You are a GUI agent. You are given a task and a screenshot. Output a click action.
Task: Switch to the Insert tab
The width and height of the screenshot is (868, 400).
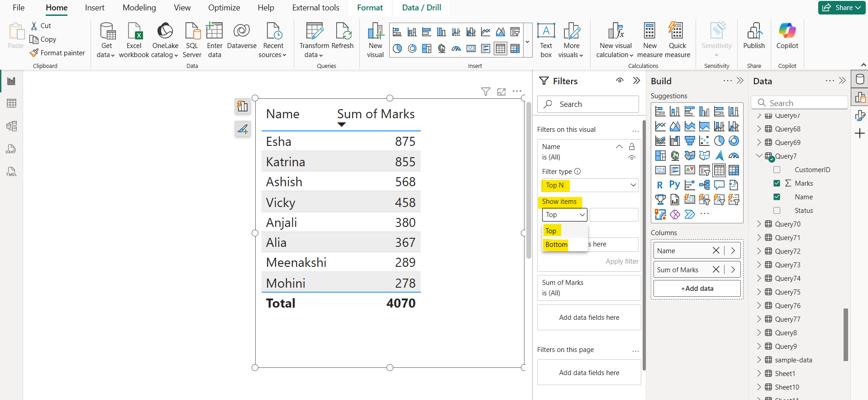[95, 8]
